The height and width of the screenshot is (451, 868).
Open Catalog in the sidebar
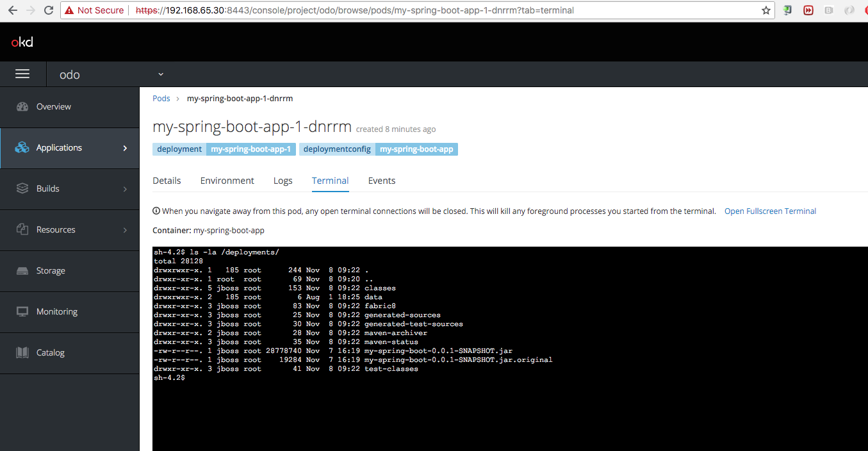pos(69,353)
